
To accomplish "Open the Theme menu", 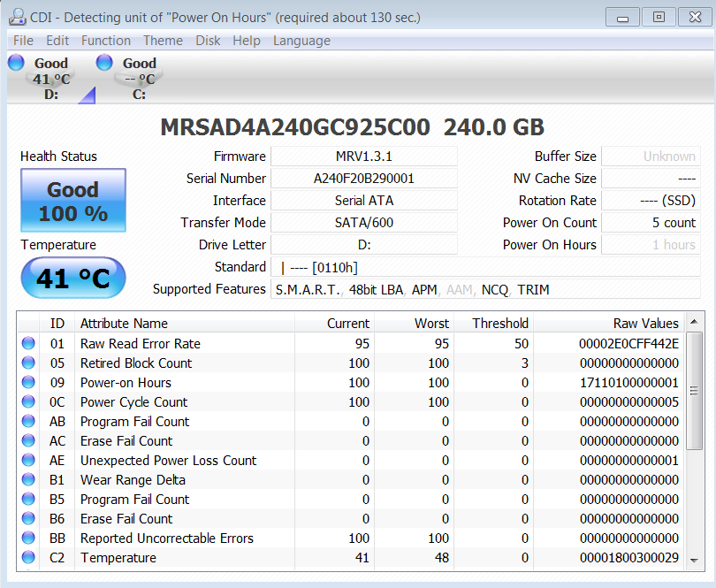I will (163, 41).
